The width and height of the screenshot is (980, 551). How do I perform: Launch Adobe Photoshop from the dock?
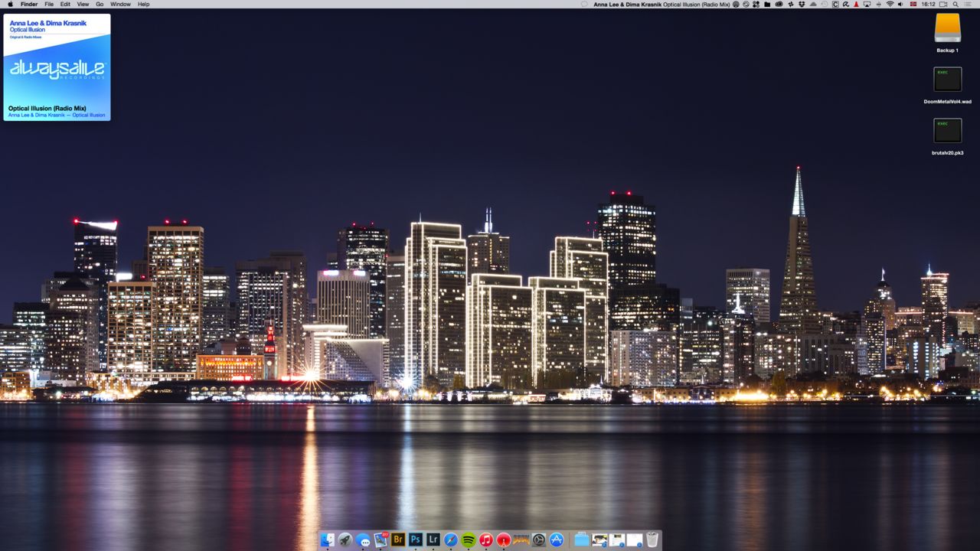[x=416, y=540]
